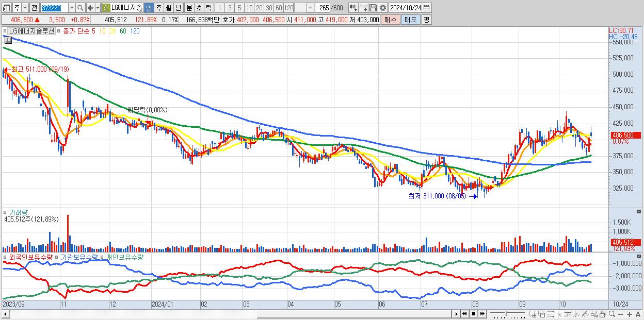Click the 외국인보유수량 legend label

[x=30, y=257]
